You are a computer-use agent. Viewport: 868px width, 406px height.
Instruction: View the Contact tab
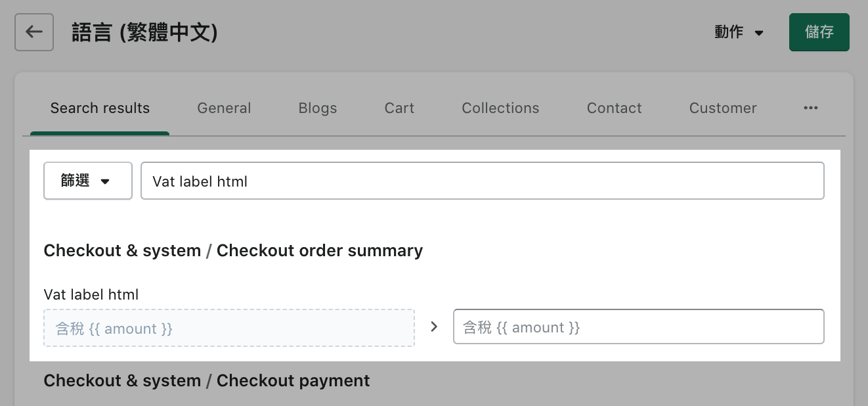tap(614, 108)
